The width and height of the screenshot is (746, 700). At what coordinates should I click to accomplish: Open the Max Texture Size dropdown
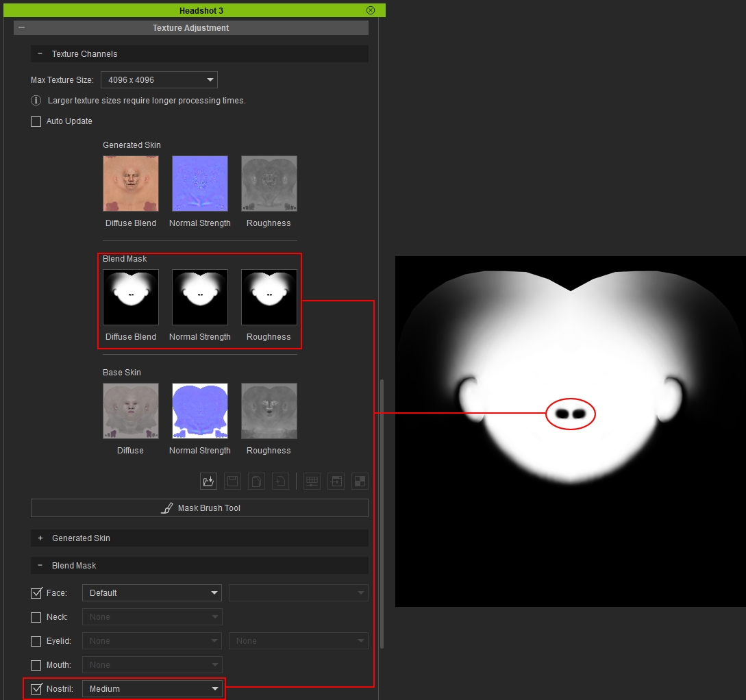[159, 80]
